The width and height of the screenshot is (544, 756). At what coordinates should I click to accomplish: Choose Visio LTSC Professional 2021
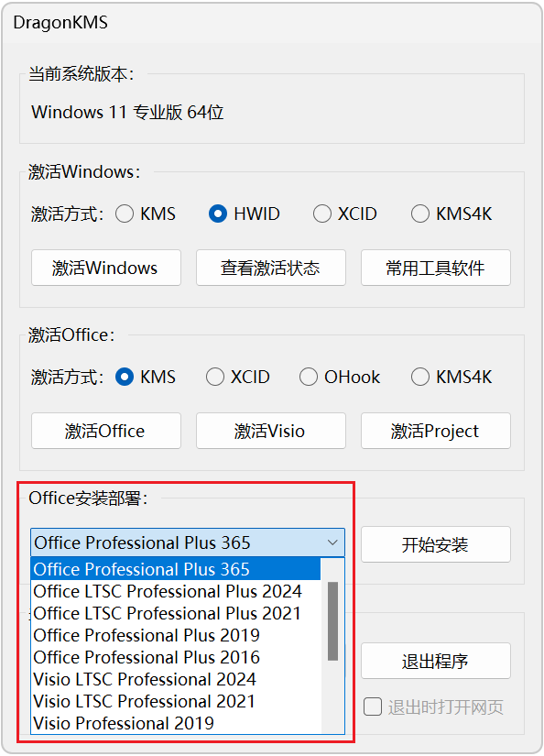pyautogui.click(x=176, y=701)
